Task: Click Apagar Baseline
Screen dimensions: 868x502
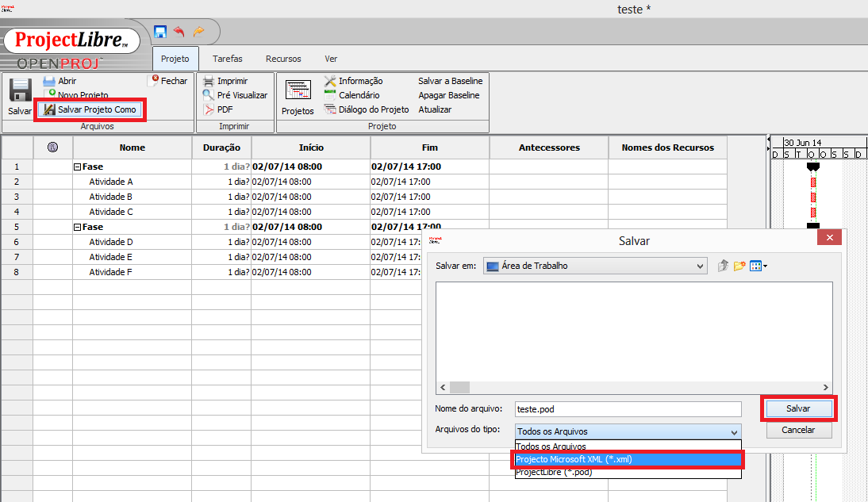Action: 448,95
